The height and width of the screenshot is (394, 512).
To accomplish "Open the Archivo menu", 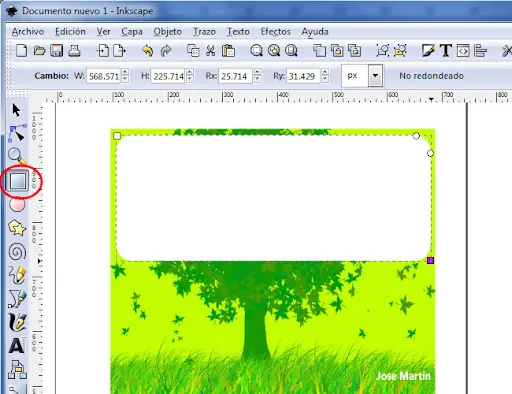I will pos(28,32).
